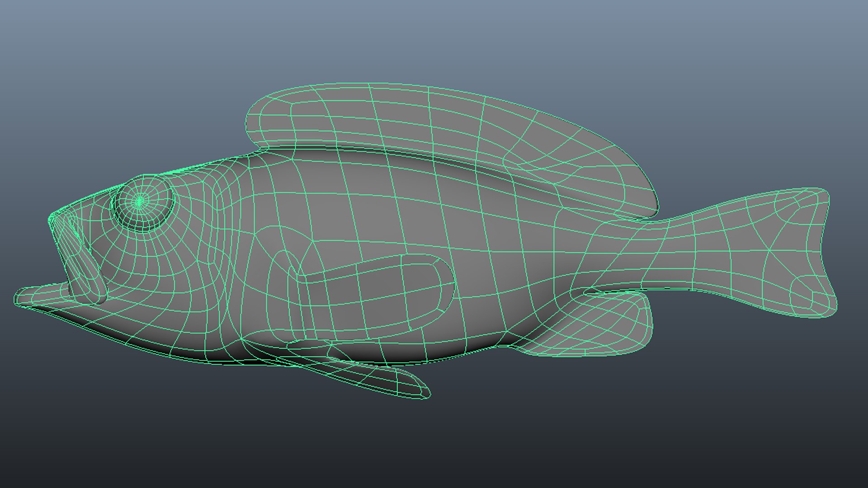
Task: Select the fish's eye mesh
Action: click(143, 203)
